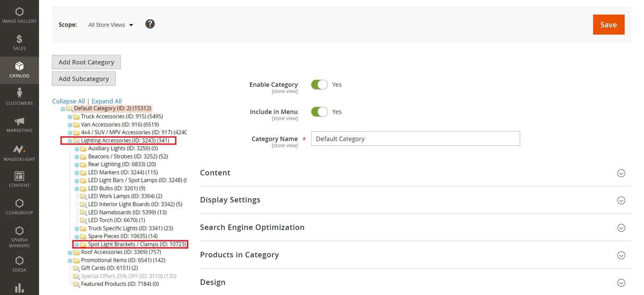Open the EDESK sidebar menu
This screenshot has width=644, height=295.
(x=19, y=264)
